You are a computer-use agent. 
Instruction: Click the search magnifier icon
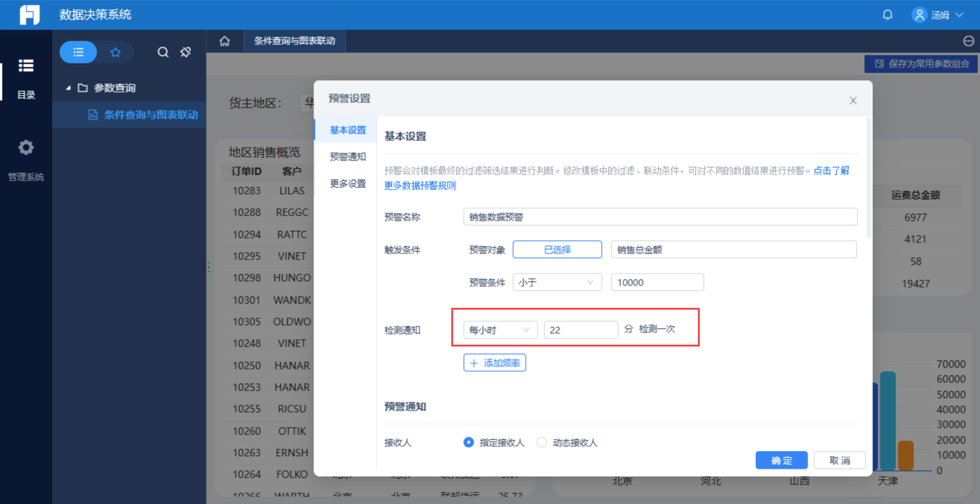(x=163, y=52)
